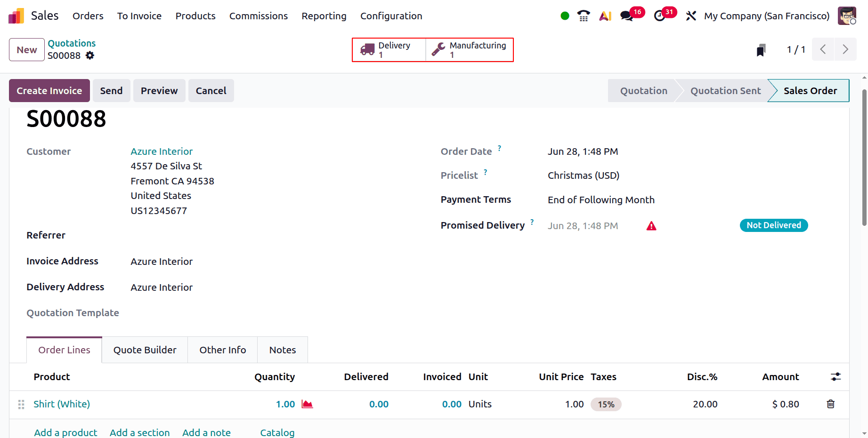Click the Disc.% value 20.00

click(x=705, y=404)
